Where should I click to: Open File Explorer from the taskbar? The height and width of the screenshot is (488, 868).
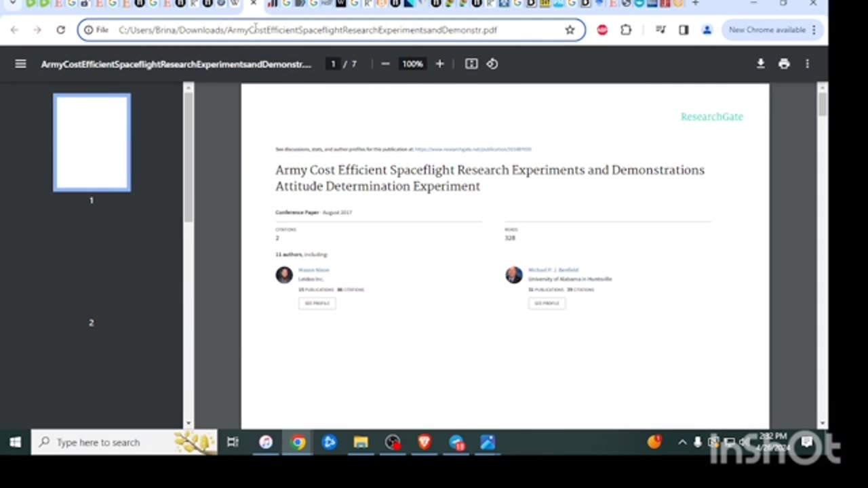(361, 443)
